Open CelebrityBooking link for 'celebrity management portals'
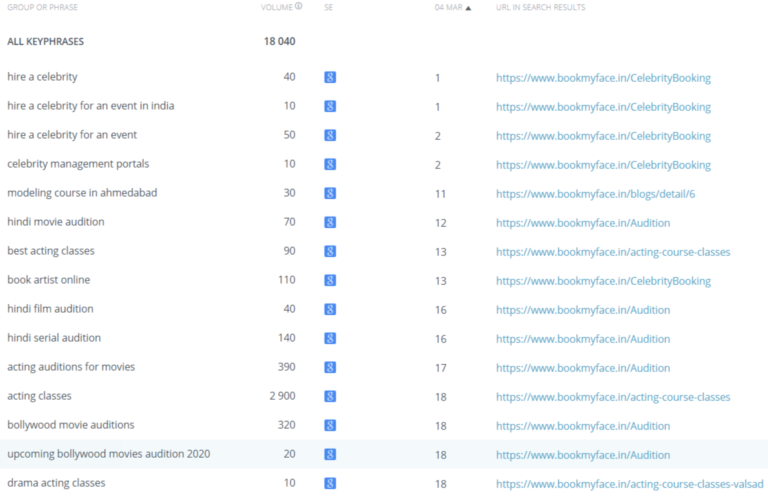This screenshot has width=768, height=497. point(603,165)
